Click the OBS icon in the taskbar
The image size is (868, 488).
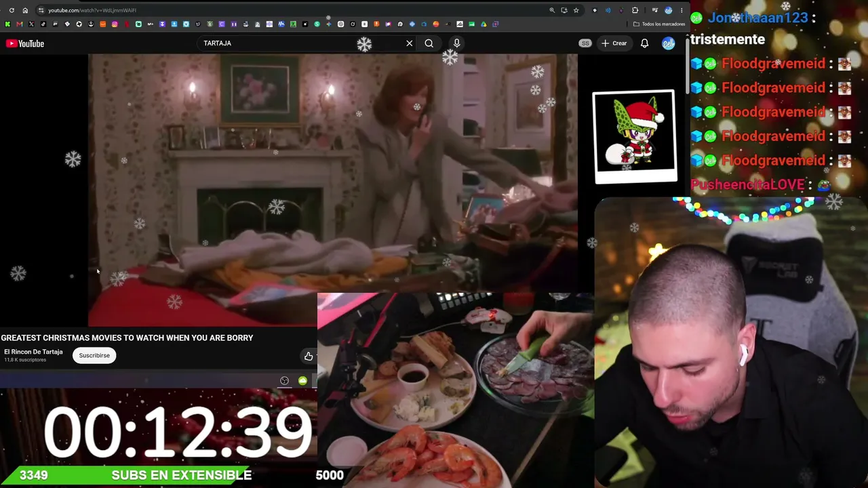(284, 381)
